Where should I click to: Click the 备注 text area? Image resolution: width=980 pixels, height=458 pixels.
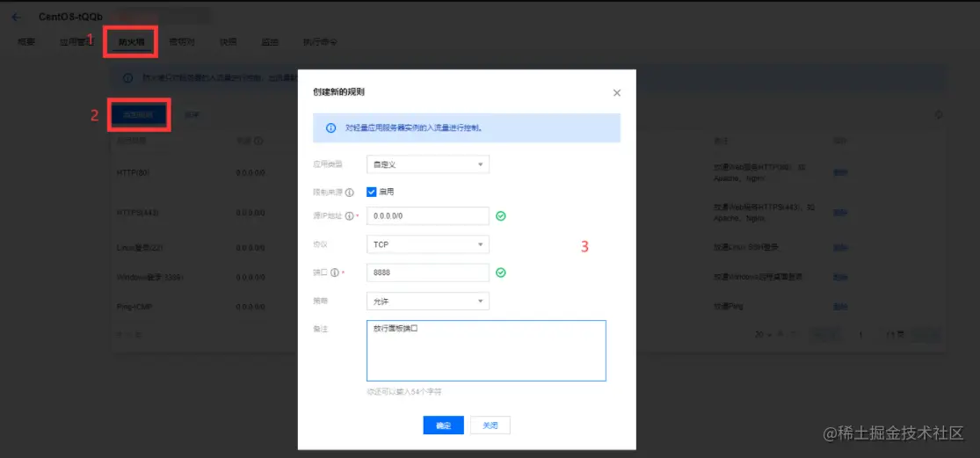click(486, 351)
